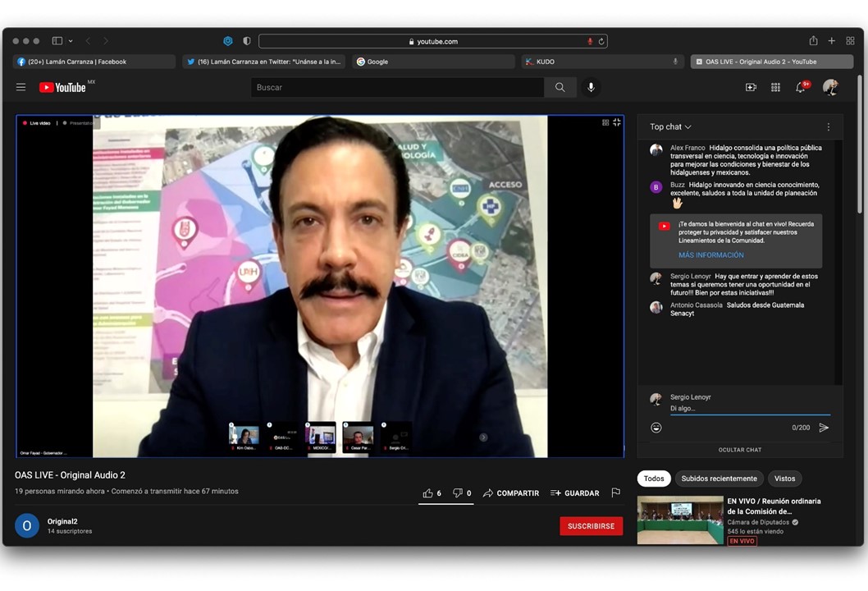Image resolution: width=868 pixels, height=591 pixels.
Task: Select the Kim Osborne participant thumbnail
Action: [244, 437]
